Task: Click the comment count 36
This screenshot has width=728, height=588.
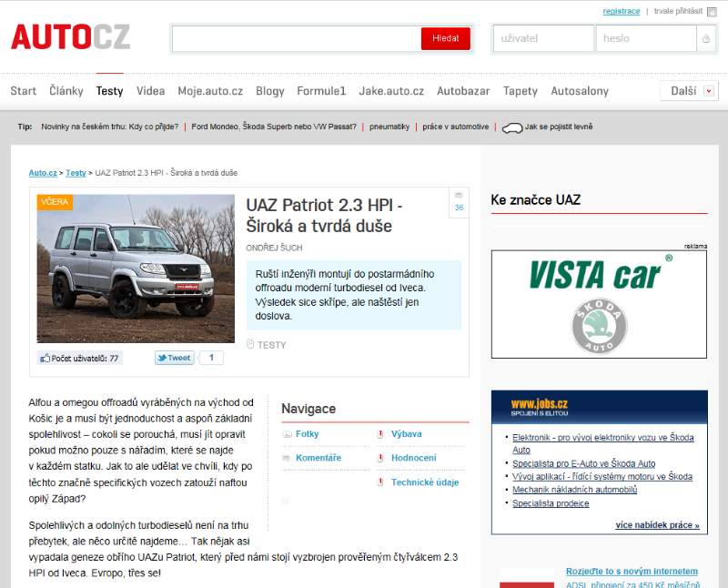Action: coord(460,208)
